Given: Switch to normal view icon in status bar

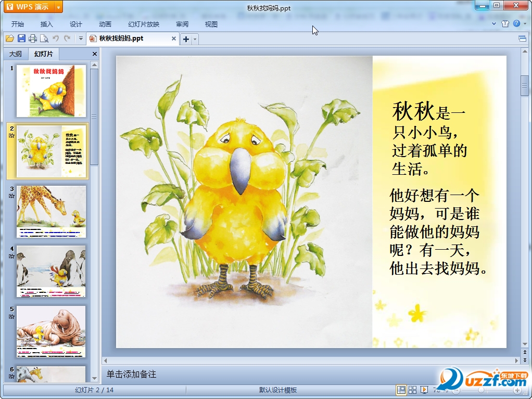Looking at the screenshot, I should [x=401, y=390].
